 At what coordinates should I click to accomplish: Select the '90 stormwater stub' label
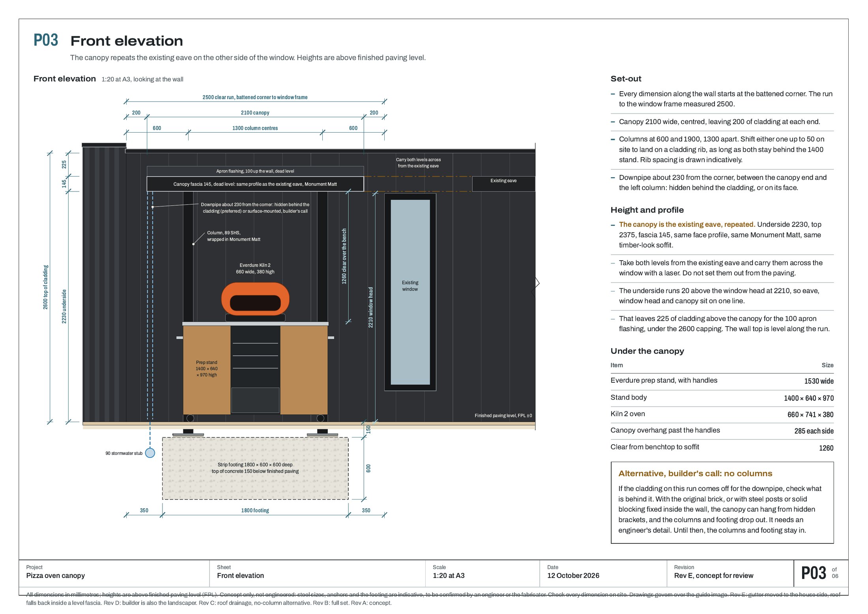[x=124, y=453]
